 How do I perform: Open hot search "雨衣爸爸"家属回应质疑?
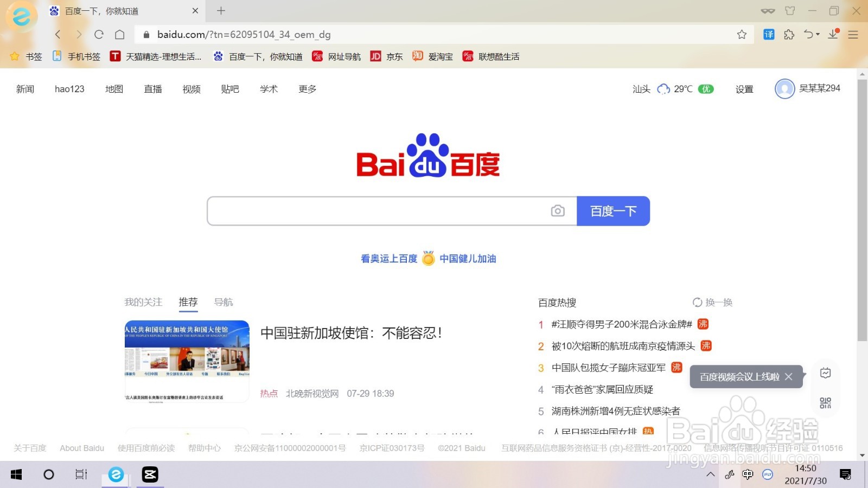tap(602, 389)
